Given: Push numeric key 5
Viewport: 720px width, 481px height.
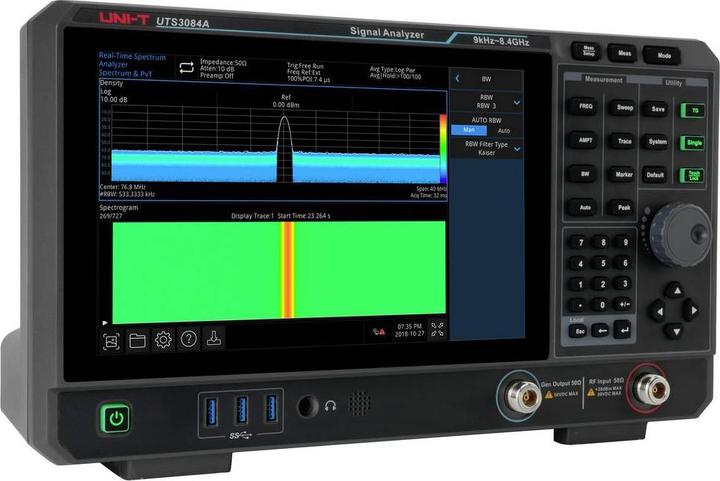Looking at the screenshot, I should tap(603, 263).
